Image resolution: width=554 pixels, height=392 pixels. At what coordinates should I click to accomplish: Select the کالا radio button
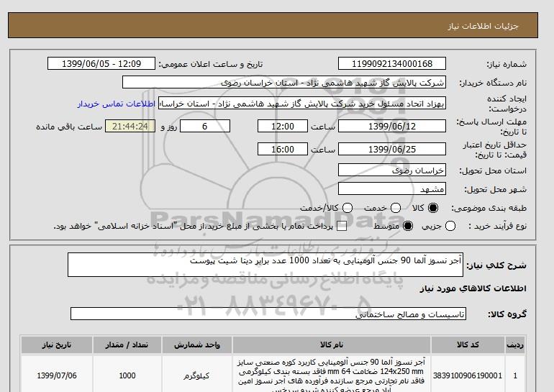pos(433,208)
